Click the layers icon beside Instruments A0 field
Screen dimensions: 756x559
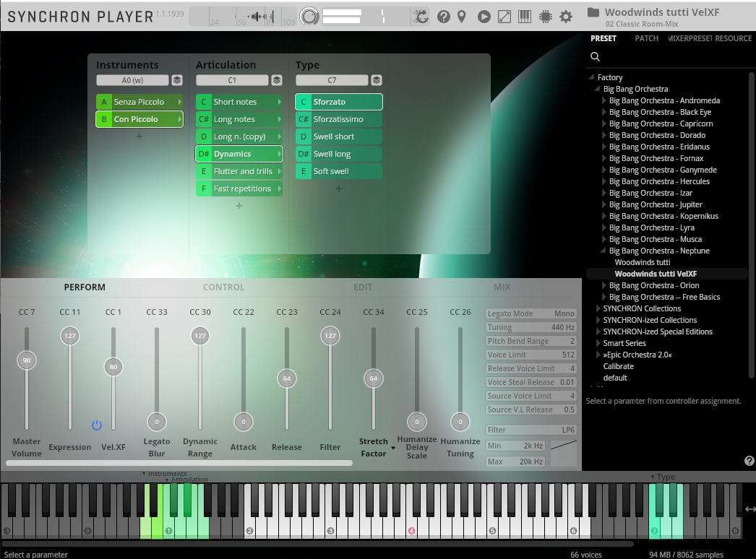pyautogui.click(x=177, y=80)
